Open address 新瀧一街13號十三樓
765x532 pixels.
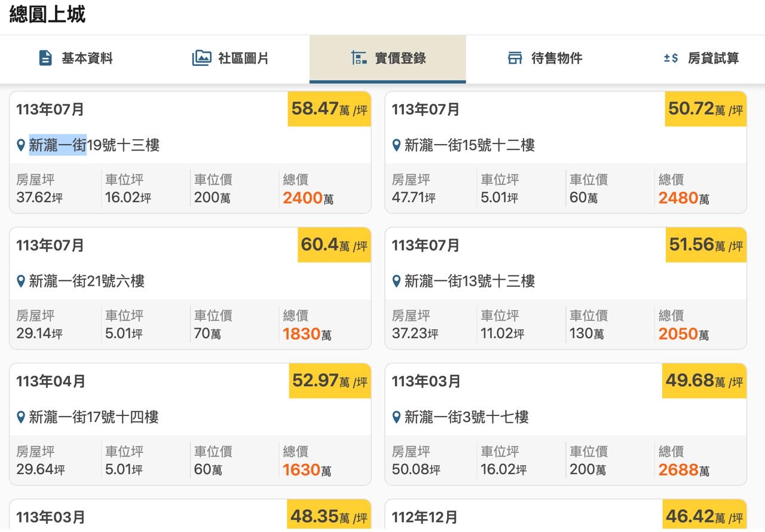[469, 281]
